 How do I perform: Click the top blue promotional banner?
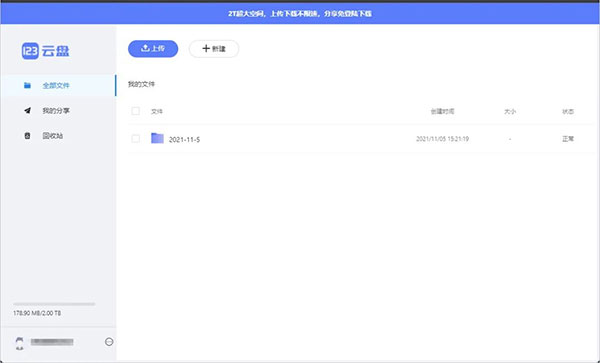300,13
